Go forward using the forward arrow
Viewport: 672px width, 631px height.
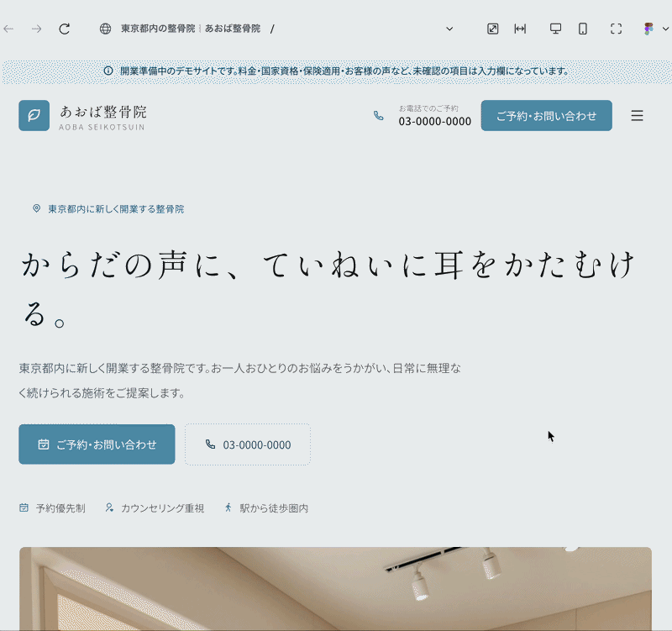37,29
